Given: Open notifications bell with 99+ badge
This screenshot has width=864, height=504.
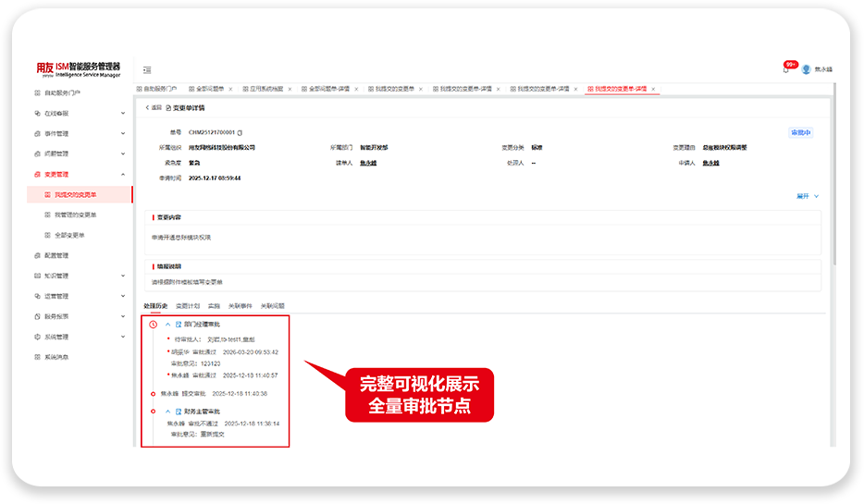Looking at the screenshot, I should point(787,68).
